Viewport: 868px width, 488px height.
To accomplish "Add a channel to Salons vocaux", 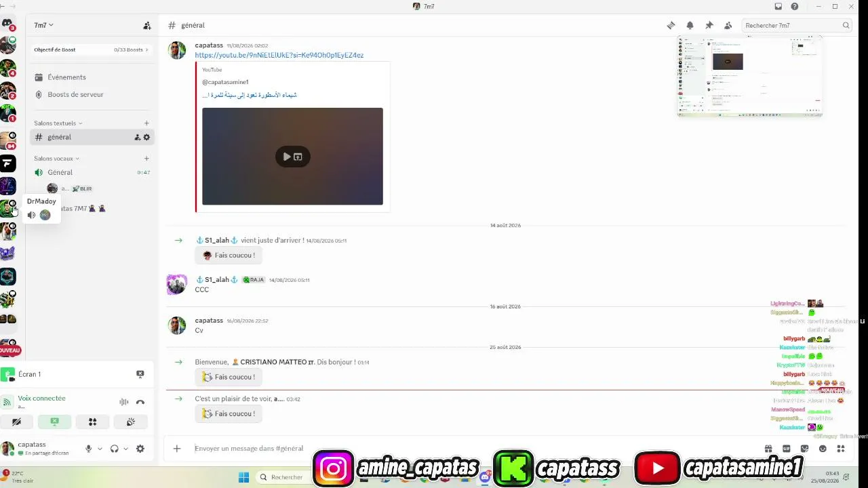I will [x=146, y=159].
